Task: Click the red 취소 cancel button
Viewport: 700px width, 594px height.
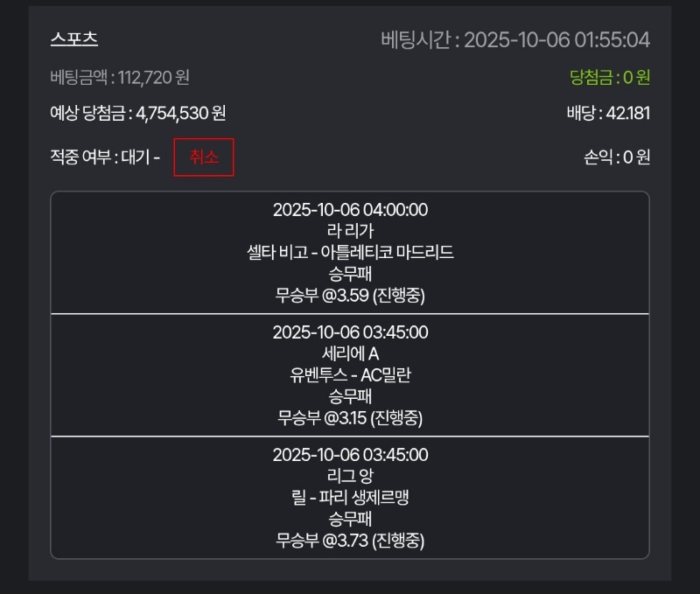Action: (204, 157)
